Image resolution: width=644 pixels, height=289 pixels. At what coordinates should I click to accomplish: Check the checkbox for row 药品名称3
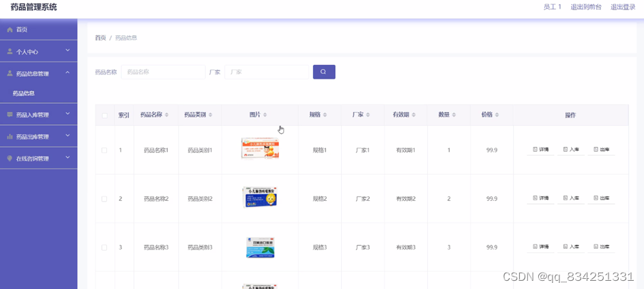pos(104,247)
